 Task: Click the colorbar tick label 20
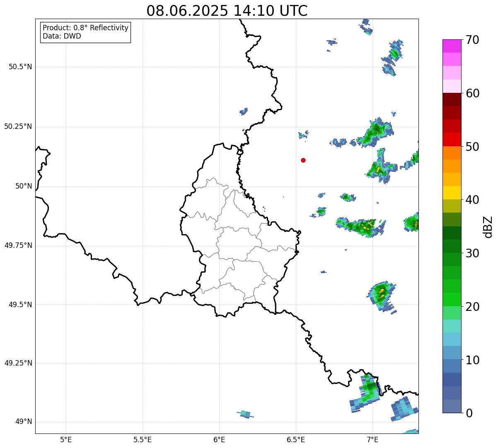[472, 307]
